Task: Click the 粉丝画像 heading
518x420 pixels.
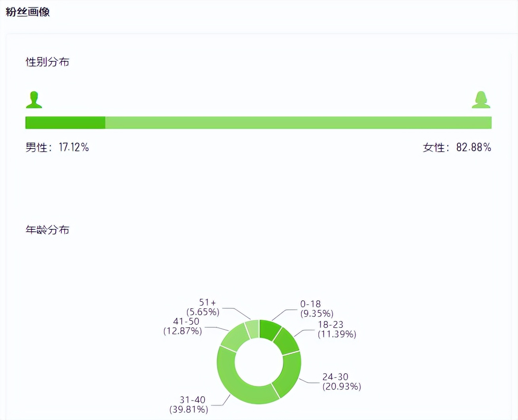Action: click(x=28, y=12)
